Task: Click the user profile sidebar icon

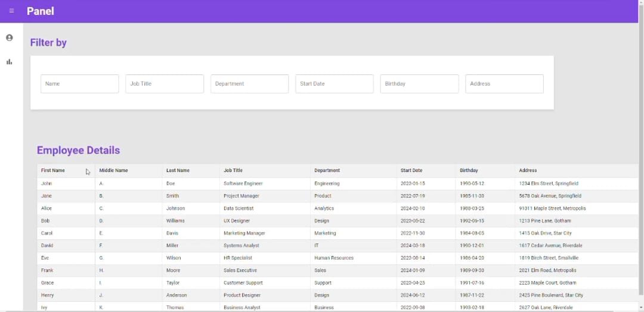Action: tap(10, 38)
